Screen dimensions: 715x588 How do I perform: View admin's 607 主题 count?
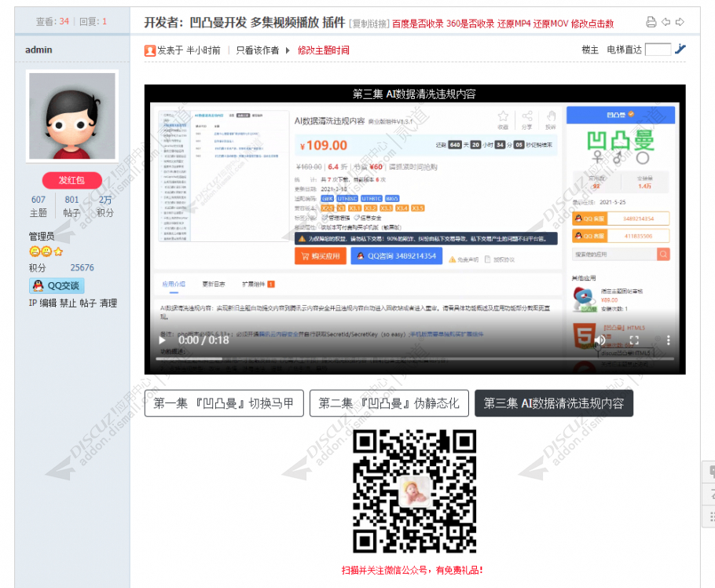click(38, 206)
